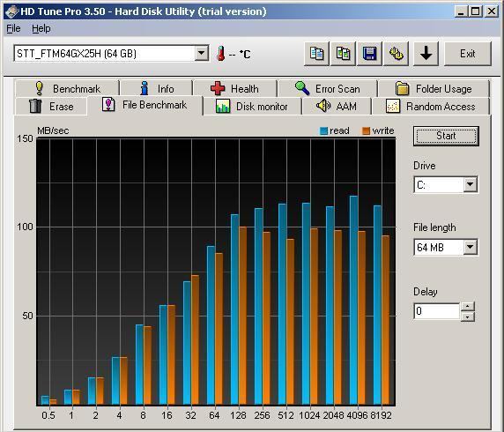The image size is (504, 432).
Task: Open the options gears icon
Action: (396, 54)
